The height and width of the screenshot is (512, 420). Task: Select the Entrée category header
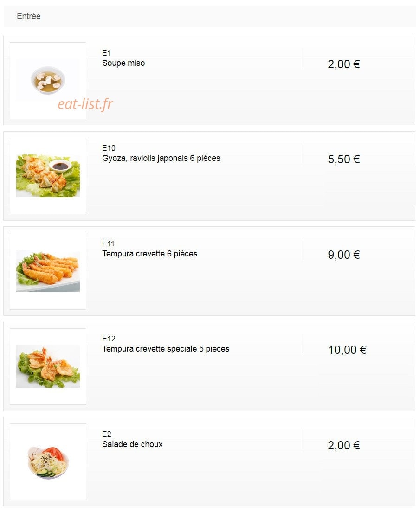[29, 16]
